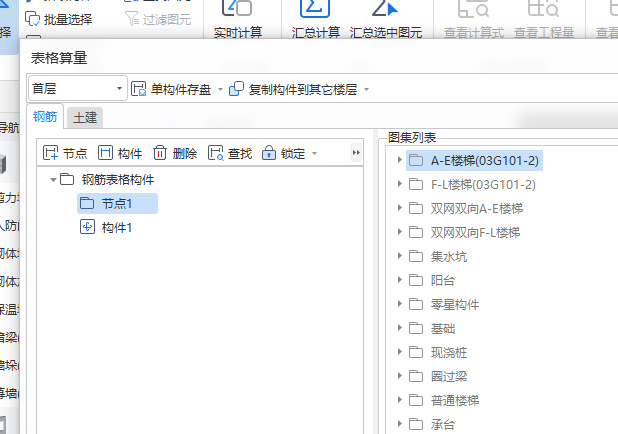Run 实时计算 real-time calculation
This screenshot has width=618, height=434.
coord(237,20)
